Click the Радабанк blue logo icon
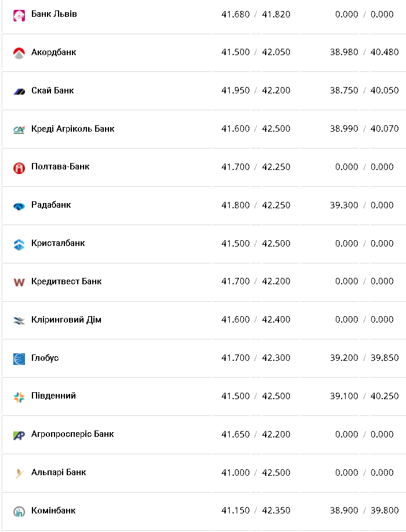This screenshot has width=406, height=532. point(19,206)
